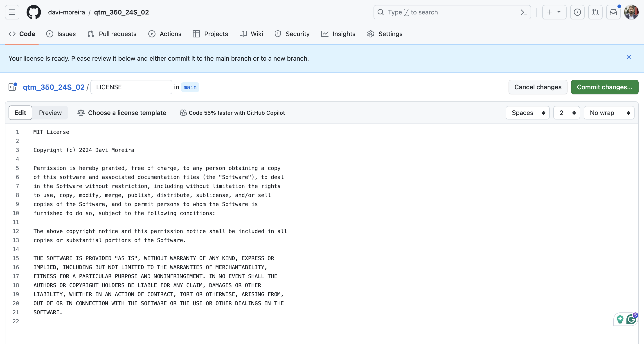Expand the file tree side panel
The width and height of the screenshot is (644, 344).
12,87
